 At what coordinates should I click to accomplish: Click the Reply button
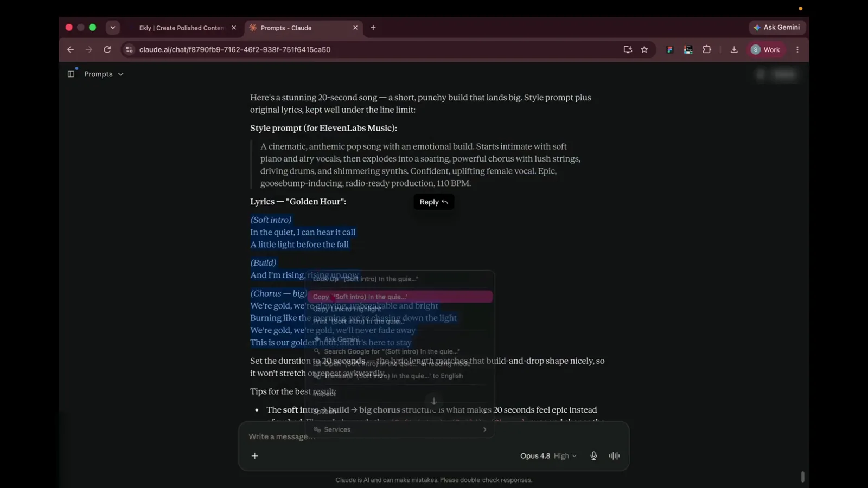pyautogui.click(x=433, y=202)
